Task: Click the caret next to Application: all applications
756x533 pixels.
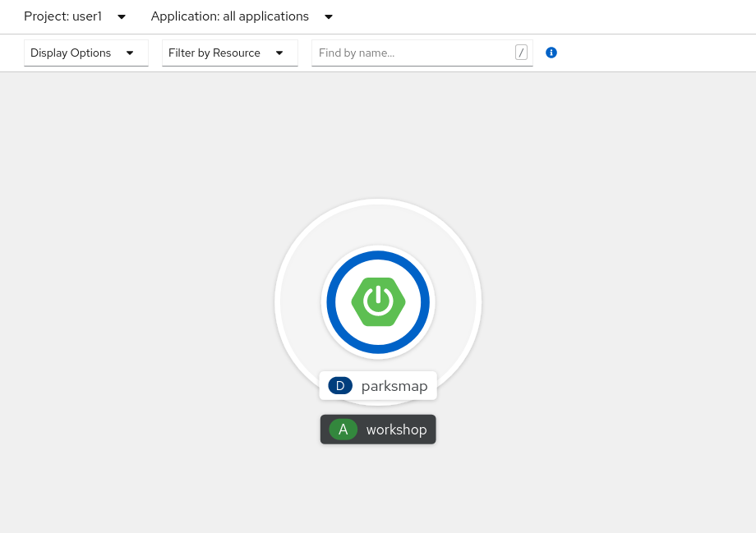Action: coord(329,16)
